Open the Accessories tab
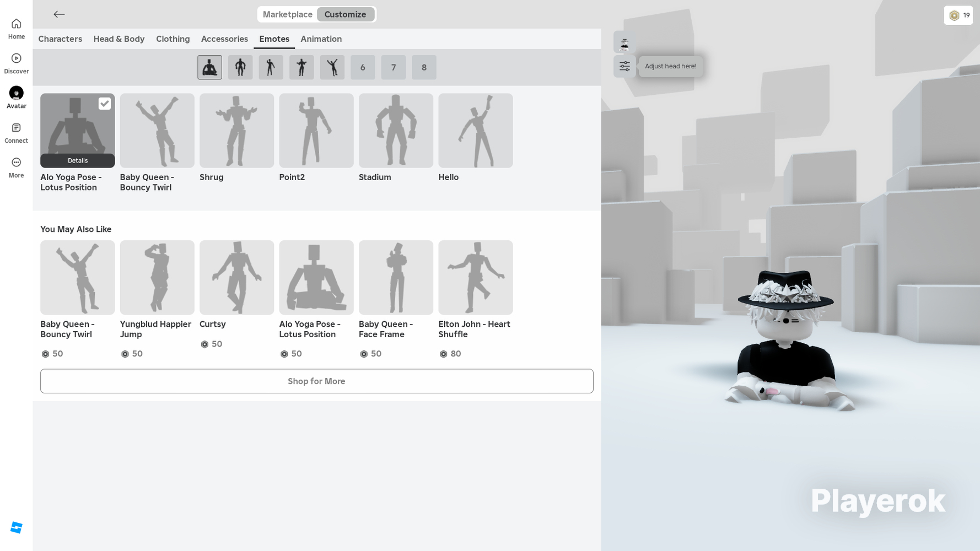This screenshot has width=980, height=551. [224, 39]
